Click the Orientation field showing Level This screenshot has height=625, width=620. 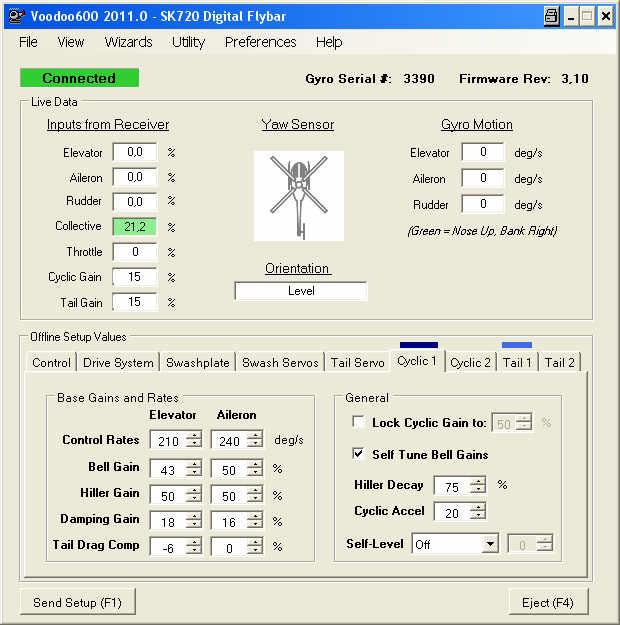(x=301, y=291)
